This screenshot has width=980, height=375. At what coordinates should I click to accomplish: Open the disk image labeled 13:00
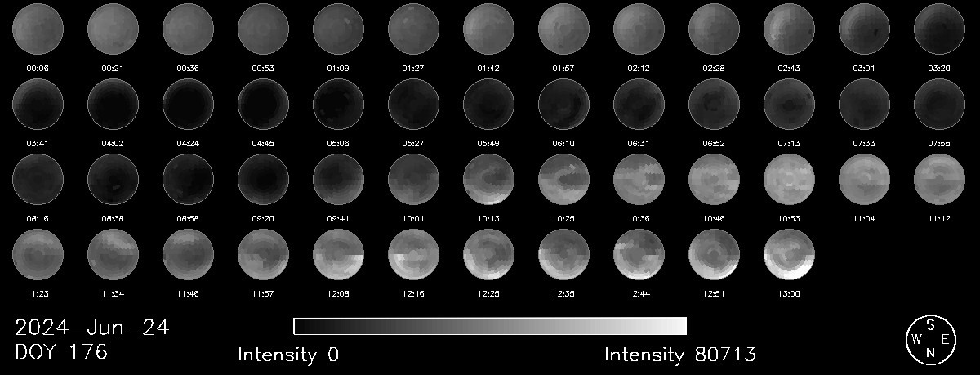pyautogui.click(x=789, y=255)
